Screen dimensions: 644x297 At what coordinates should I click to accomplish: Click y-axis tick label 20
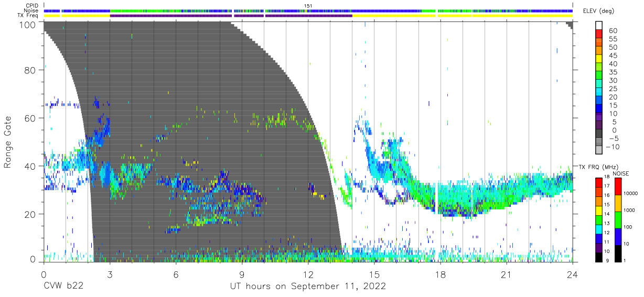click(x=30, y=214)
